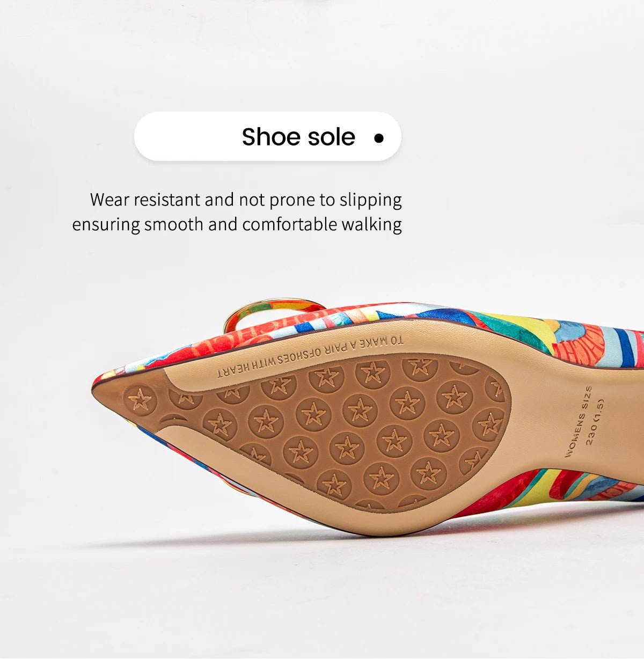
Task: Click the "230 (1.5)" size marking
Action: tap(595, 421)
